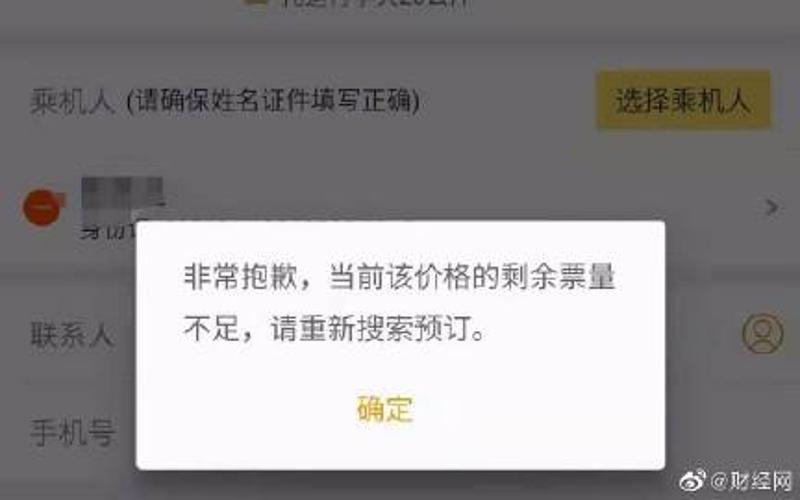Click the 非常抱歉 message first line
Image resolution: width=800 pixels, height=500 pixels.
pyautogui.click(x=399, y=277)
